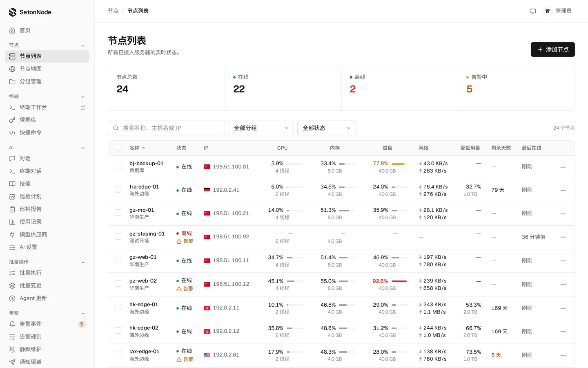Check the hk-edge-01 row checkbox
Viewport: 588px width, 368px height.
tap(118, 307)
